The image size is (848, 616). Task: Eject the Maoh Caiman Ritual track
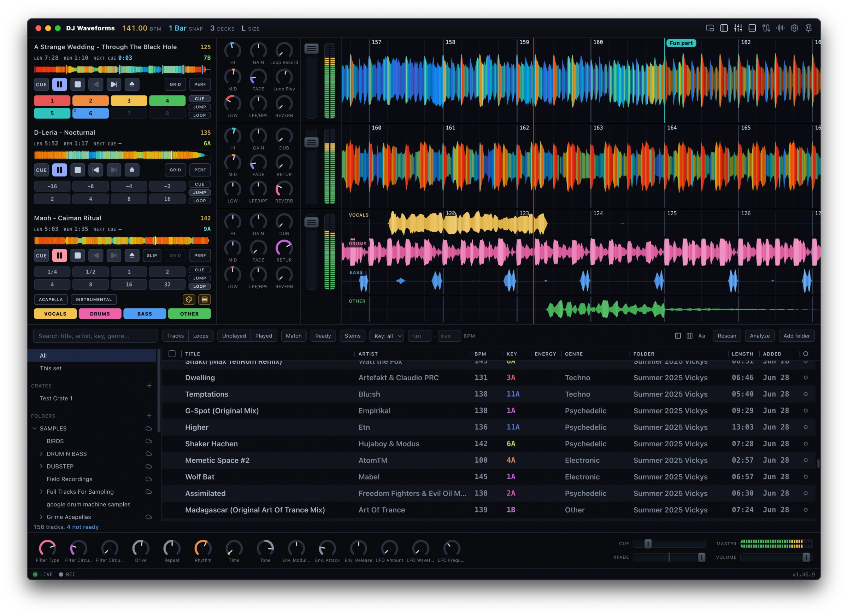pyautogui.click(x=131, y=256)
